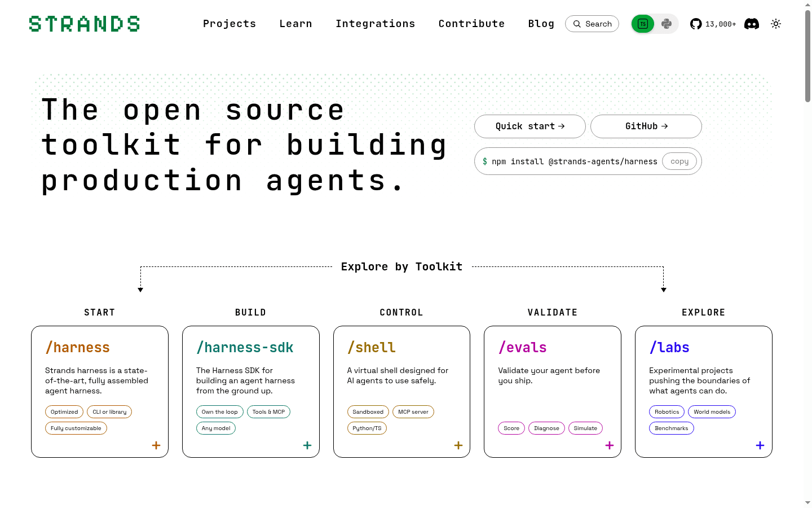The image size is (812, 508).
Task: Open the /harness toolkit link
Action: tap(78, 348)
